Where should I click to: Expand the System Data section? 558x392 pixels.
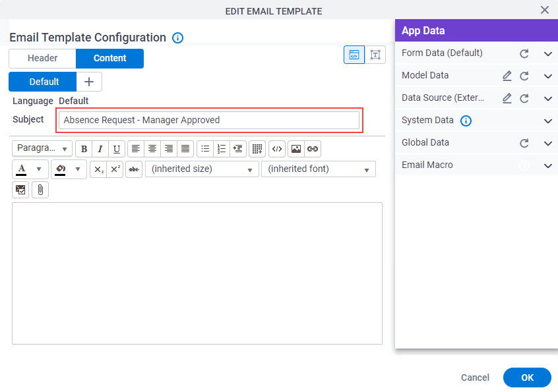(548, 121)
